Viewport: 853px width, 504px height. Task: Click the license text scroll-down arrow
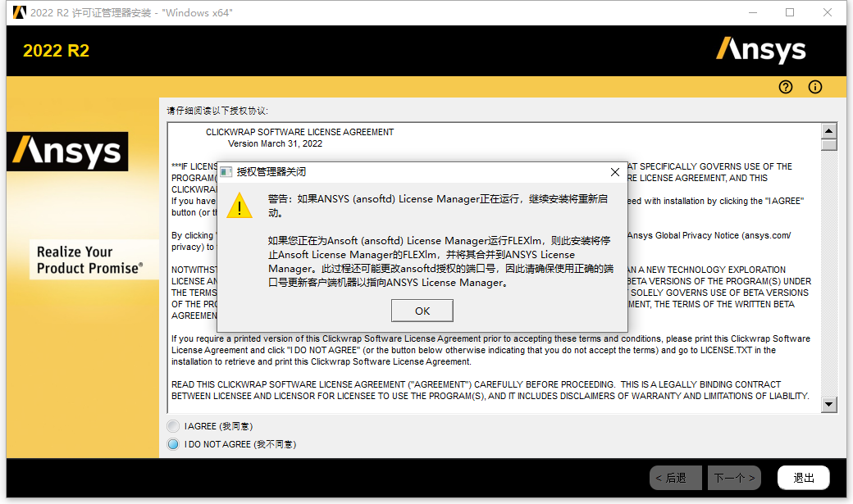click(828, 404)
